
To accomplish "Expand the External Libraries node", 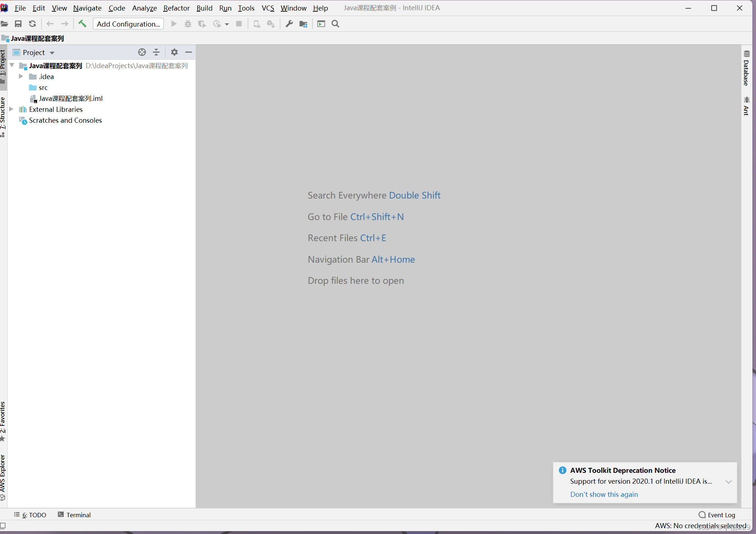I will click(11, 109).
